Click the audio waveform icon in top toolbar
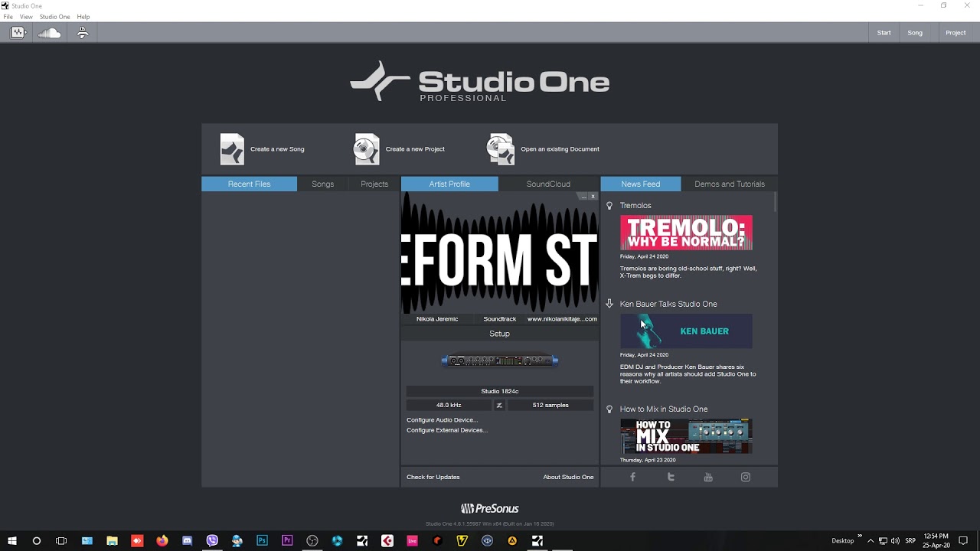Screen dimensions: 980x551 (x=18, y=32)
